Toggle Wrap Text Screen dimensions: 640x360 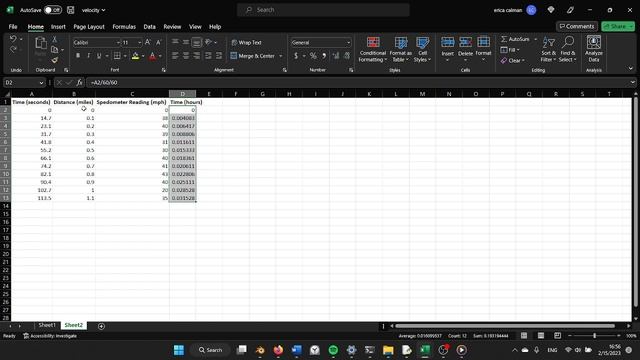point(246,42)
